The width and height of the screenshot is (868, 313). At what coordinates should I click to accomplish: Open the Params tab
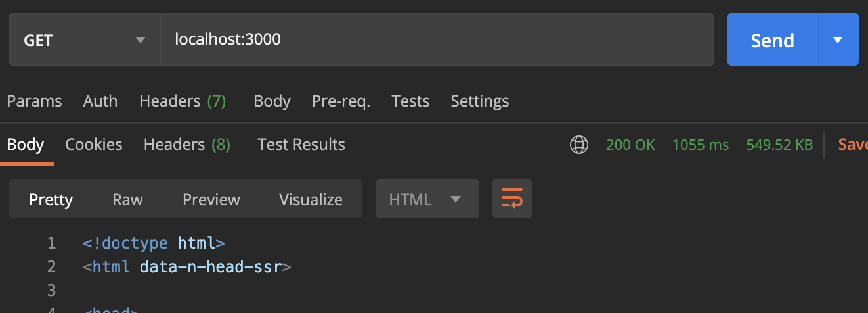click(x=34, y=101)
